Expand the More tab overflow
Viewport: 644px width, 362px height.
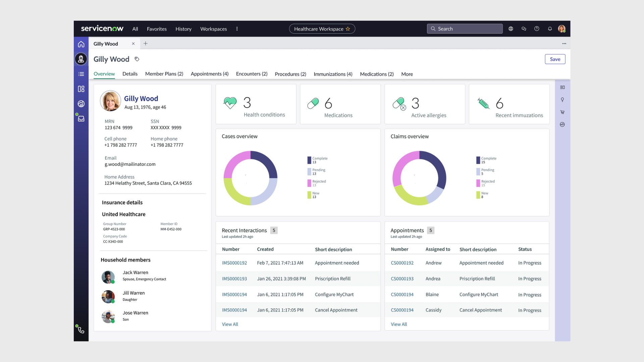(x=407, y=74)
